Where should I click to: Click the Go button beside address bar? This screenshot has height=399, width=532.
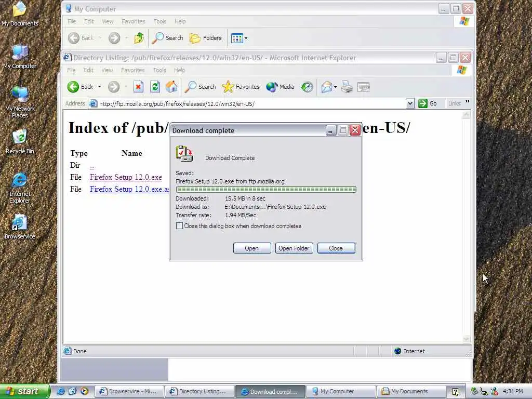[428, 103]
